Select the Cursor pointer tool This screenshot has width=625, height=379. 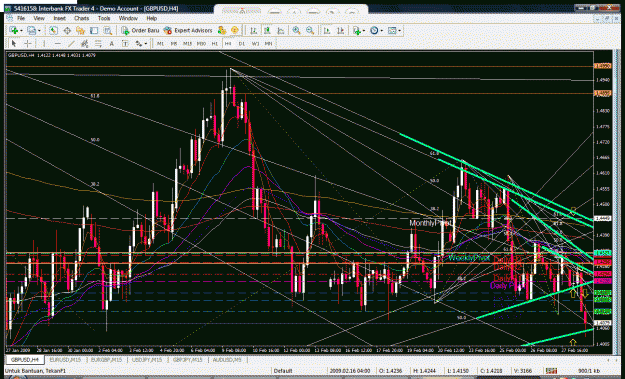pos(14,43)
